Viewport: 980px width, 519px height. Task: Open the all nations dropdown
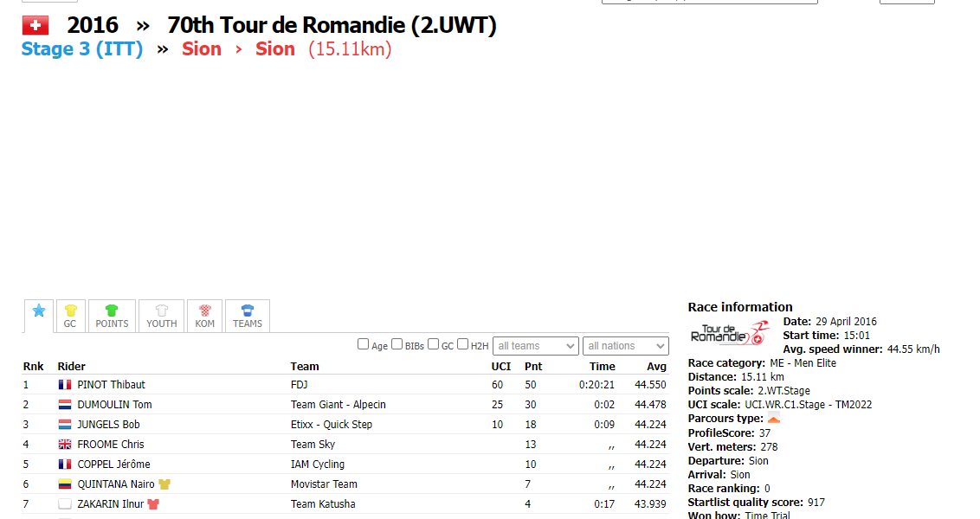tap(625, 346)
